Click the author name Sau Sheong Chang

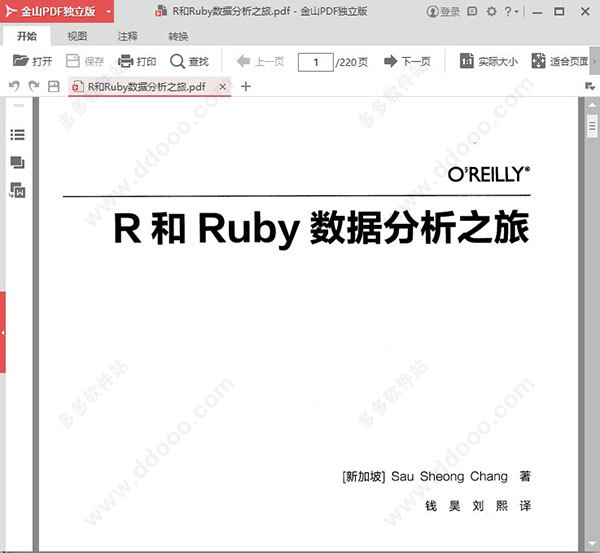pos(449,476)
